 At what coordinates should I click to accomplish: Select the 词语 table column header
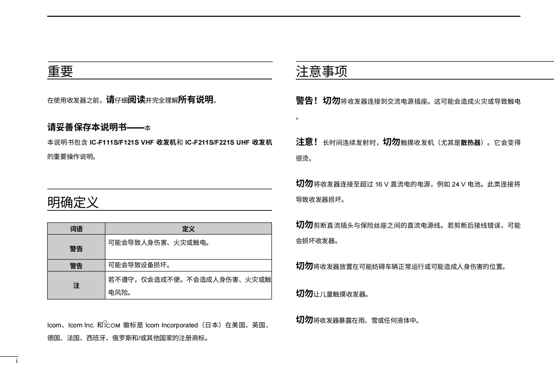(x=76, y=229)
